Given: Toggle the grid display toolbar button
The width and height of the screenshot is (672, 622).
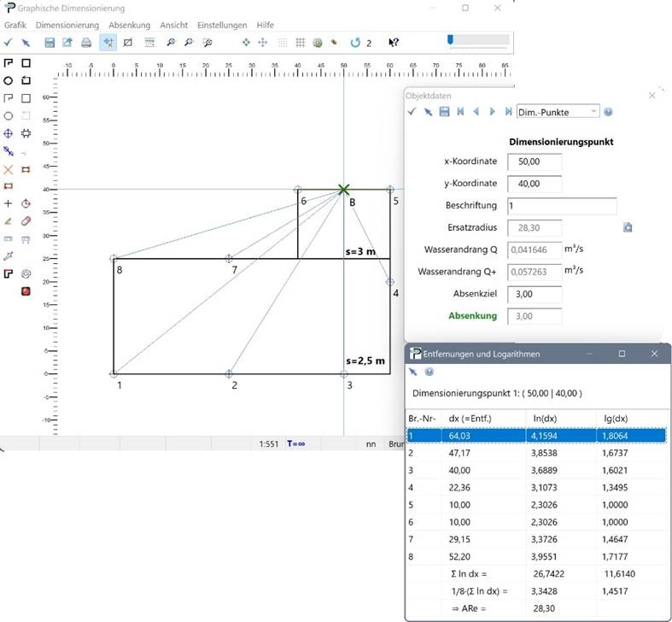Looking at the screenshot, I should (301, 42).
